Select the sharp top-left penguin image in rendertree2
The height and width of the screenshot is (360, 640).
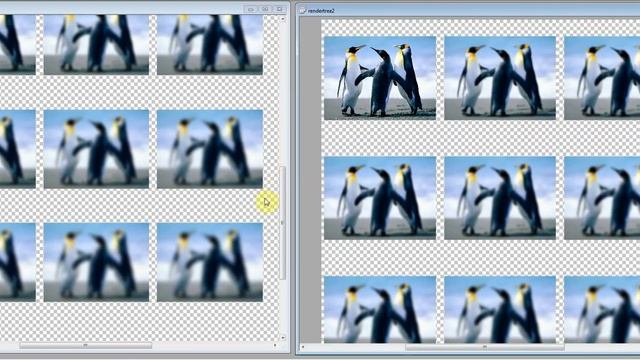pos(380,78)
